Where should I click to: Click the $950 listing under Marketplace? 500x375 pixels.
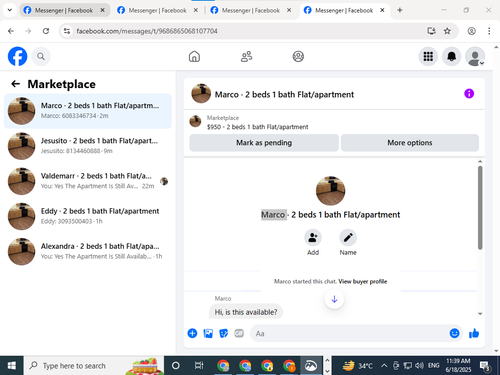click(x=257, y=127)
